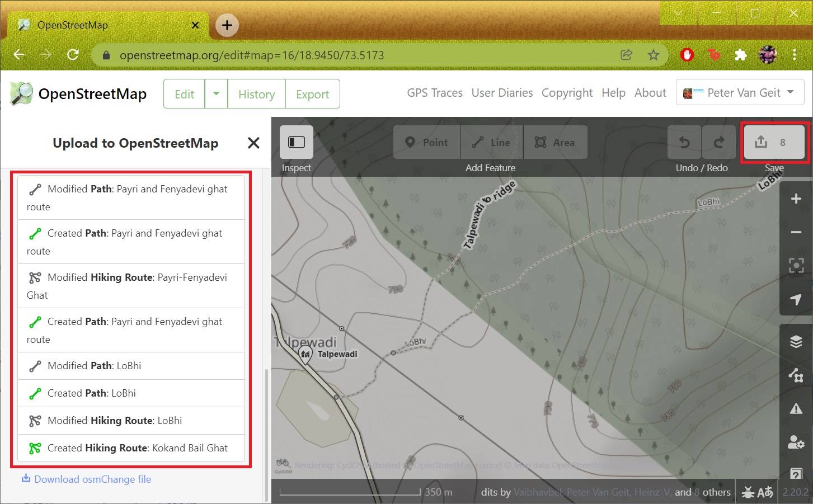The width and height of the screenshot is (813, 504).
Task: View site information lock icon
Action: 106,55
